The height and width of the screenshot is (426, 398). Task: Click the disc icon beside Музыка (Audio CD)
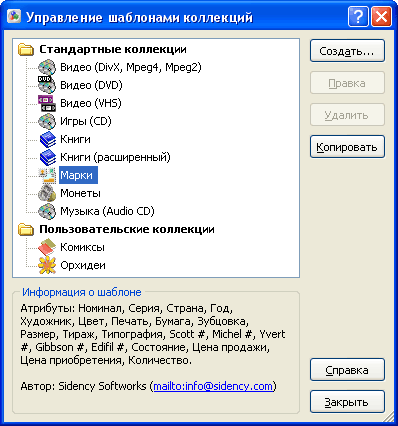[x=47, y=211]
